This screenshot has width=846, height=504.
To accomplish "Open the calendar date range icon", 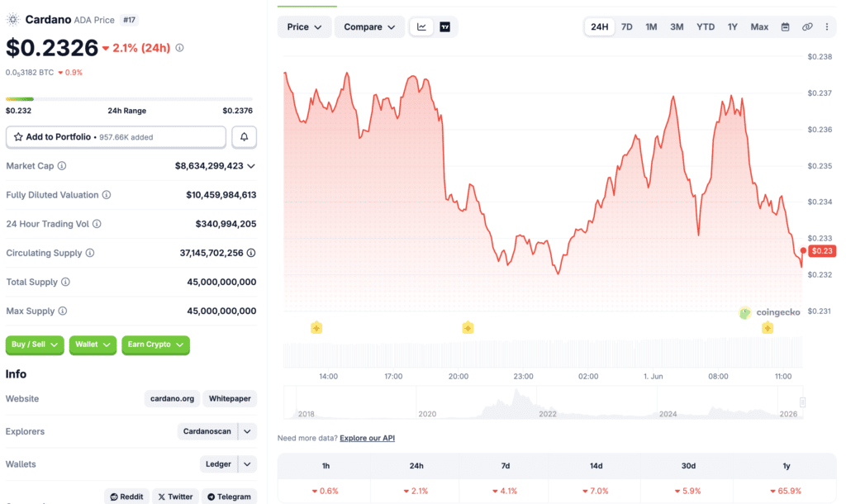I will click(786, 27).
